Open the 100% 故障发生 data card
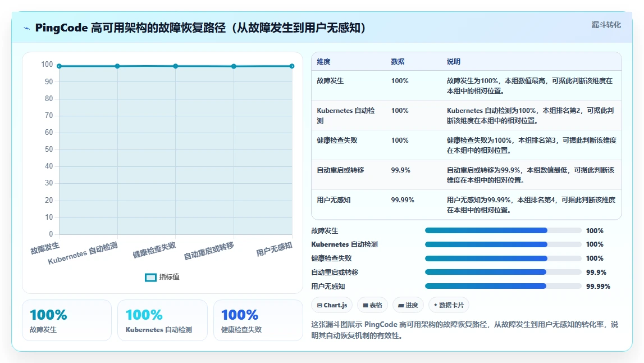The width and height of the screenshot is (644, 363). click(67, 320)
